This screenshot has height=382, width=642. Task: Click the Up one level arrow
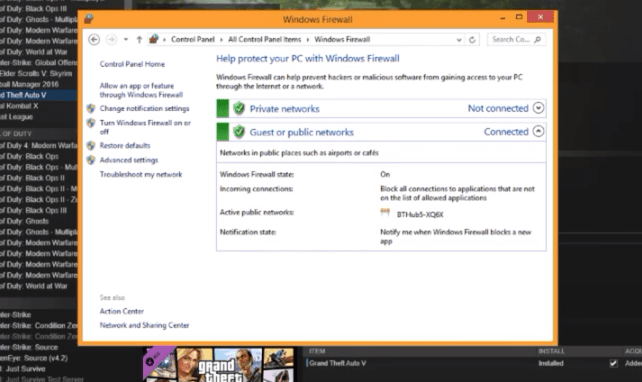click(139, 39)
